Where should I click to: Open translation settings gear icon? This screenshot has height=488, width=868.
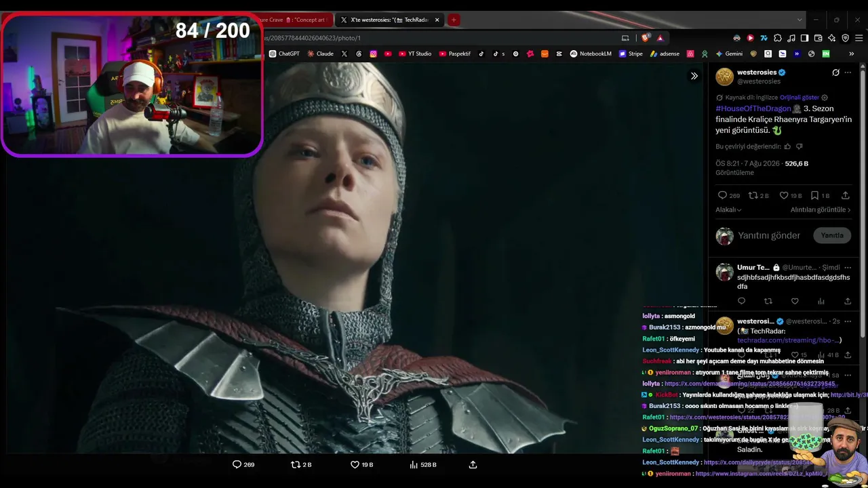pyautogui.click(x=825, y=98)
